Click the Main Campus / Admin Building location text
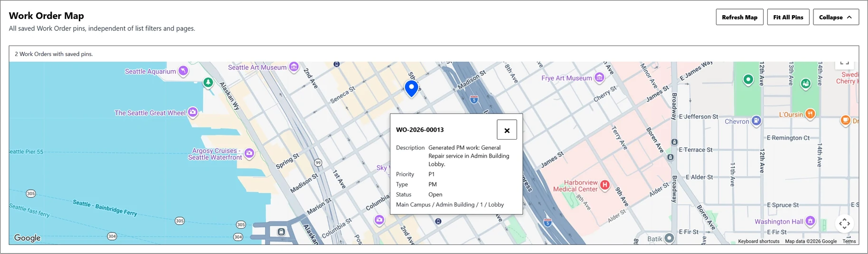868x254 pixels. 450,205
